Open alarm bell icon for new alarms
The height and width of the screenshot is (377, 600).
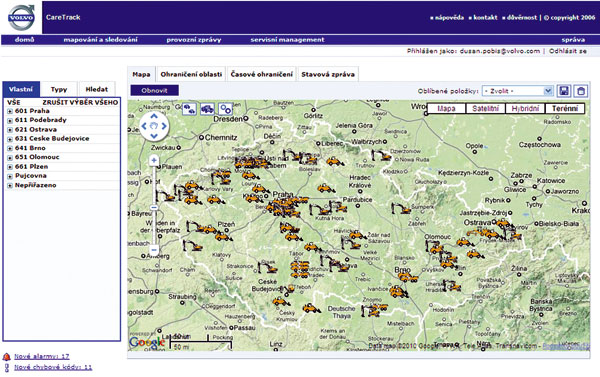coord(7,357)
